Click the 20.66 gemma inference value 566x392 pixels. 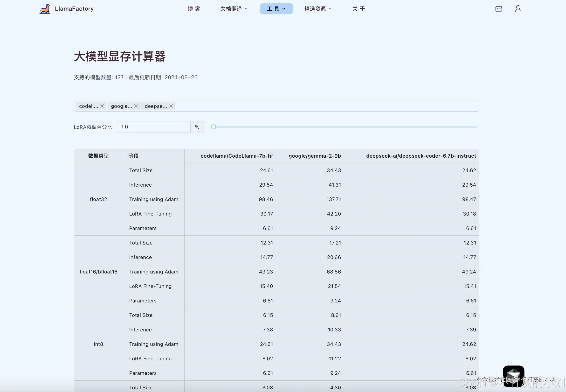point(334,257)
